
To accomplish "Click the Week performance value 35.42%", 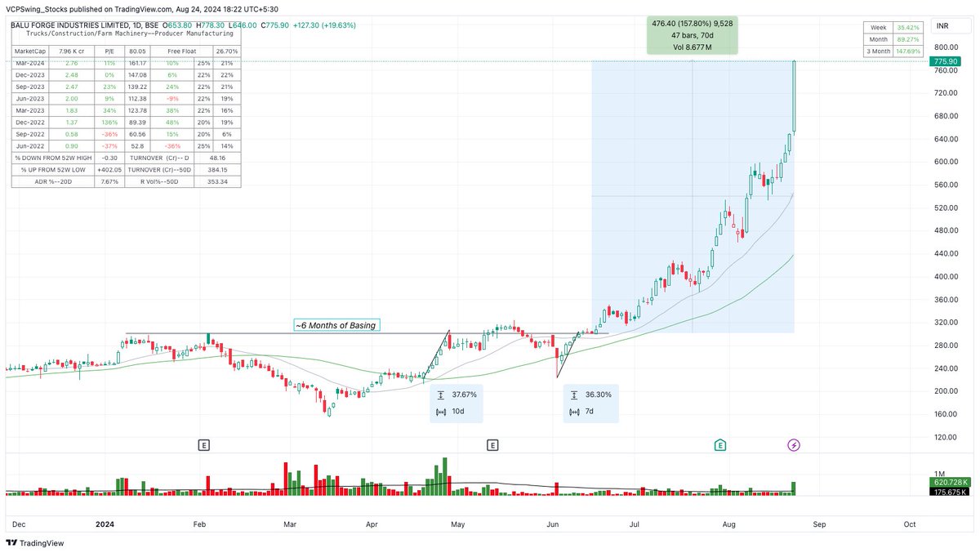I will [907, 28].
